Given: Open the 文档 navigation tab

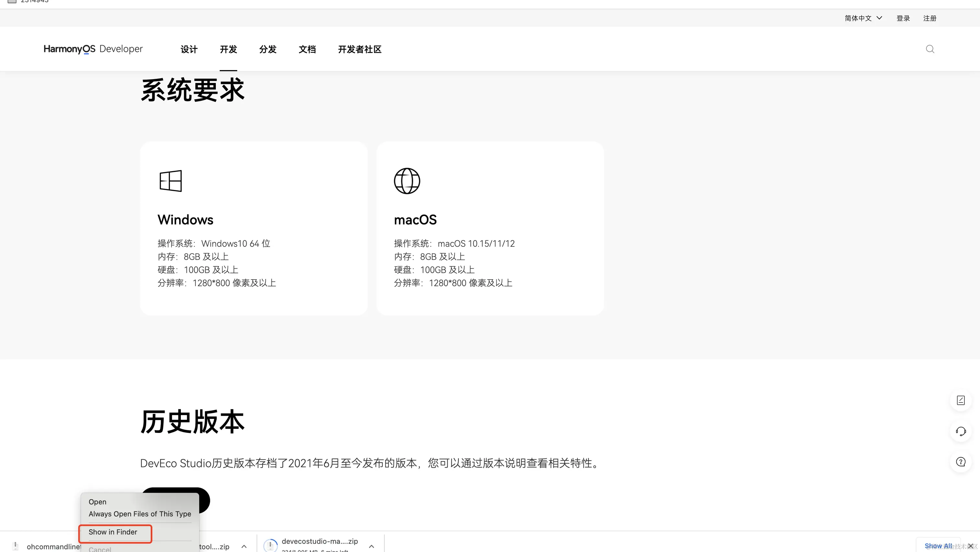Looking at the screenshot, I should click(307, 49).
